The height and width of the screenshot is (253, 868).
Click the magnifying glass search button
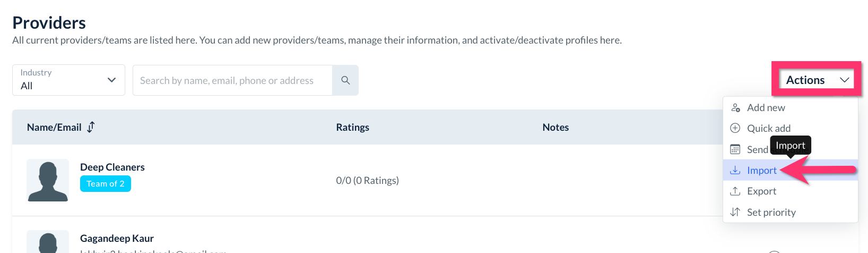point(345,80)
